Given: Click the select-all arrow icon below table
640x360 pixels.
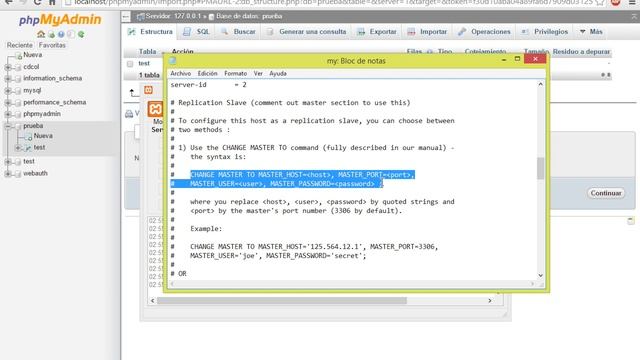Looking at the screenshot, I should pos(133,93).
